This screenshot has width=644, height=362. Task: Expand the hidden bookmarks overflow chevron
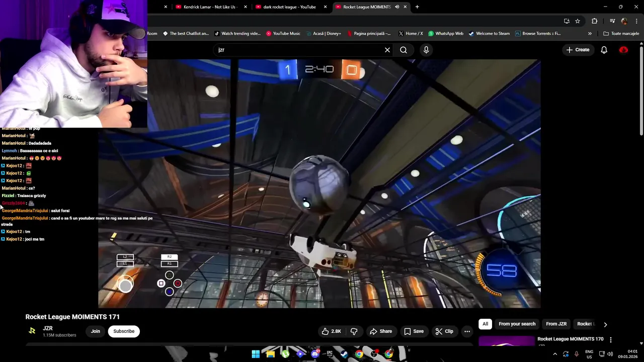click(x=590, y=34)
